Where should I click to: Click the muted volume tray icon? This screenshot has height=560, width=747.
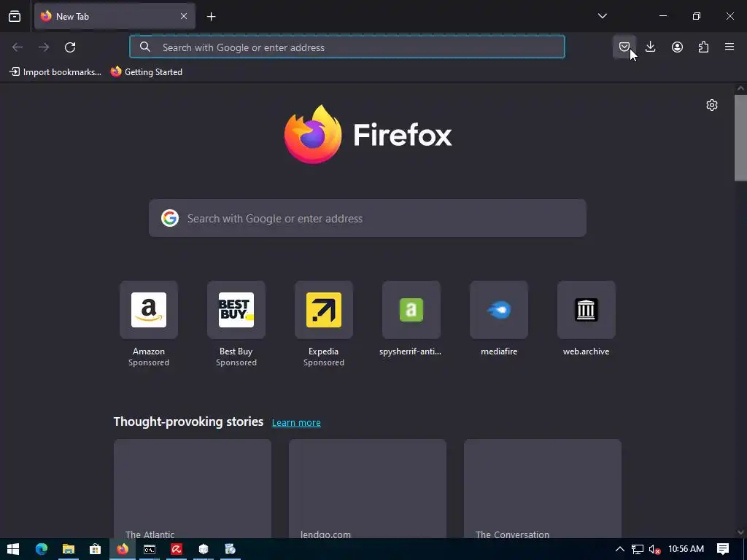654,549
